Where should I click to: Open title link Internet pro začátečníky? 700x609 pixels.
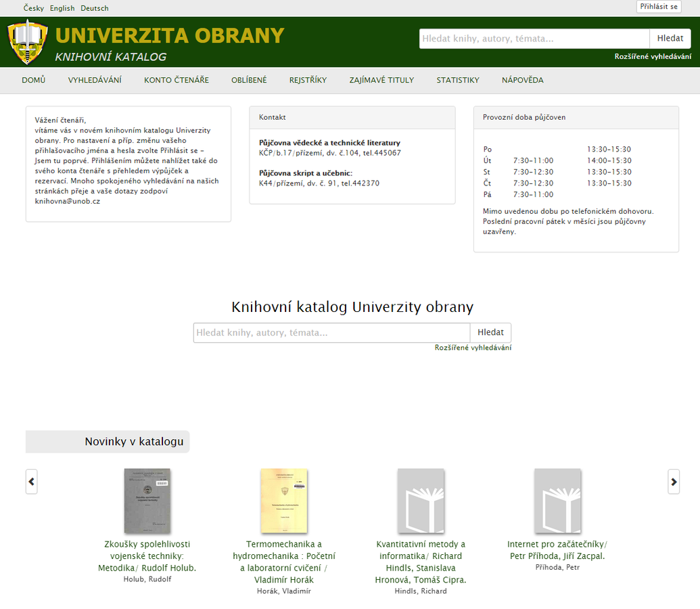(x=557, y=550)
